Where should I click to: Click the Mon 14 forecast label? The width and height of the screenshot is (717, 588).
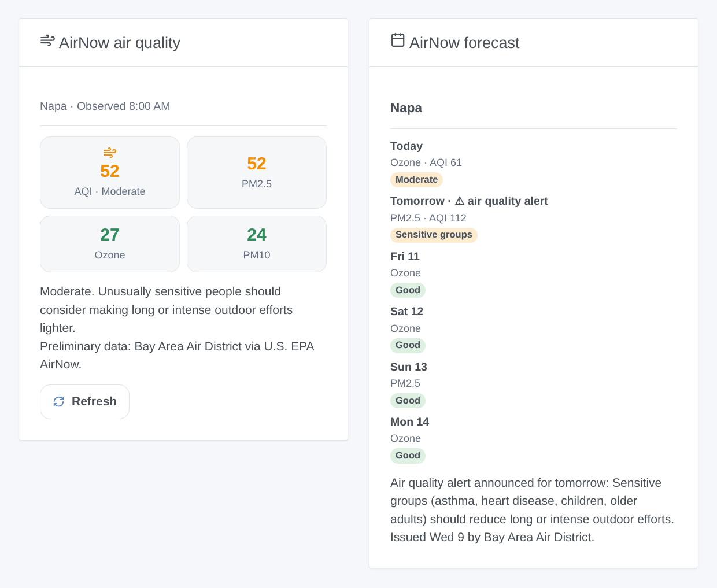click(410, 422)
